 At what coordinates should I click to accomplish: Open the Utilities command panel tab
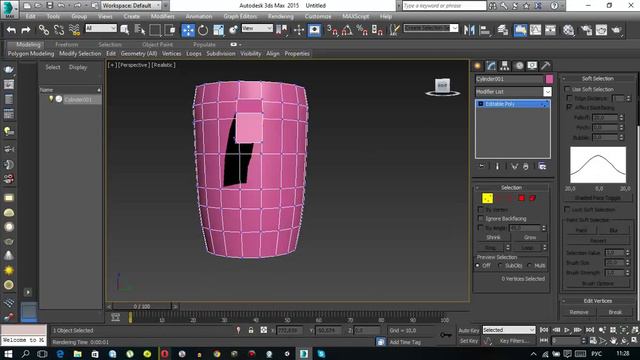click(546, 66)
